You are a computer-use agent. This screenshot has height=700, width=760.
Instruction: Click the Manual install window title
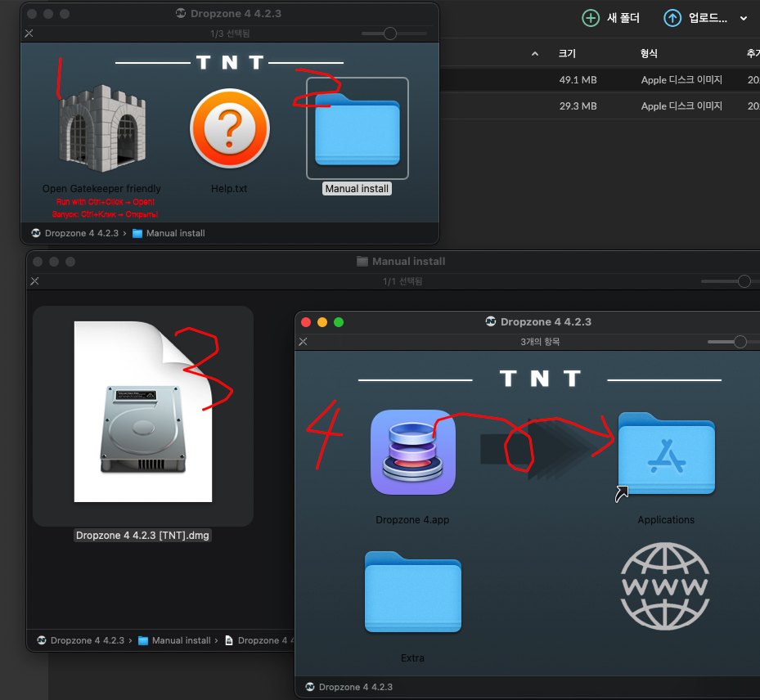pyautogui.click(x=408, y=261)
